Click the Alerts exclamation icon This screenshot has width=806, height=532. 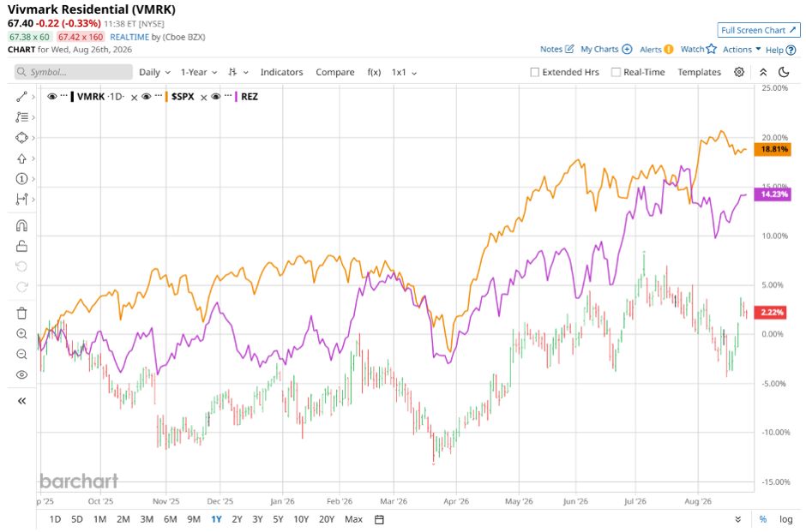668,50
